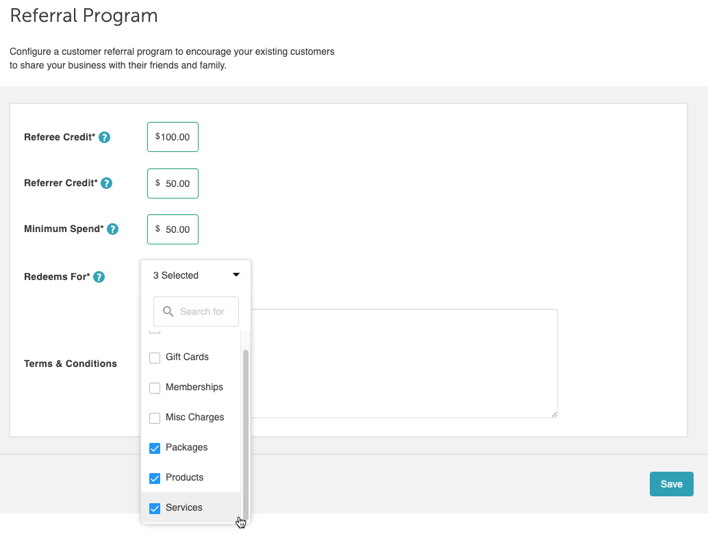Open help icon next to Minimum Spend
This screenshot has height=547, width=708.
(x=112, y=229)
